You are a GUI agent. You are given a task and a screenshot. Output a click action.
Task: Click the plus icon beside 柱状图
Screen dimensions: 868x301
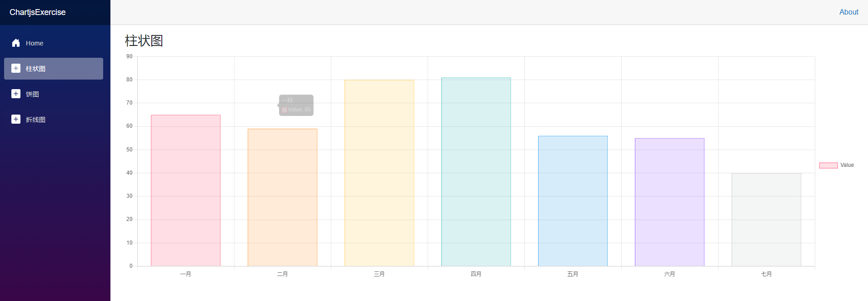pyautogui.click(x=16, y=68)
